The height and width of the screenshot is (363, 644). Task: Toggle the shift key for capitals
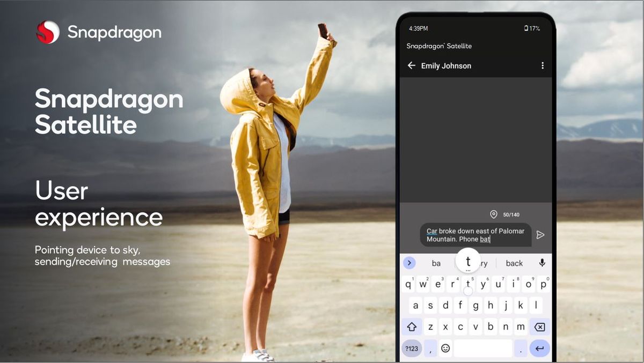[412, 327]
